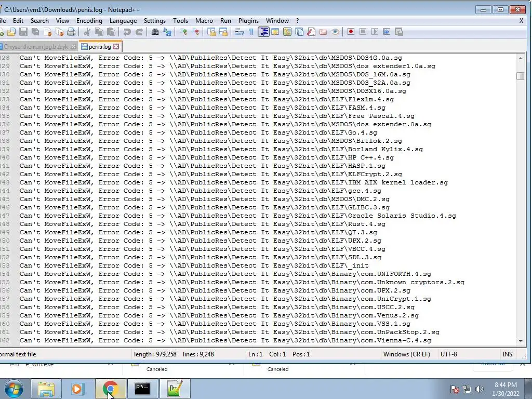Click the INS status bar indicator
The width and height of the screenshot is (532, 399).
(x=507, y=354)
